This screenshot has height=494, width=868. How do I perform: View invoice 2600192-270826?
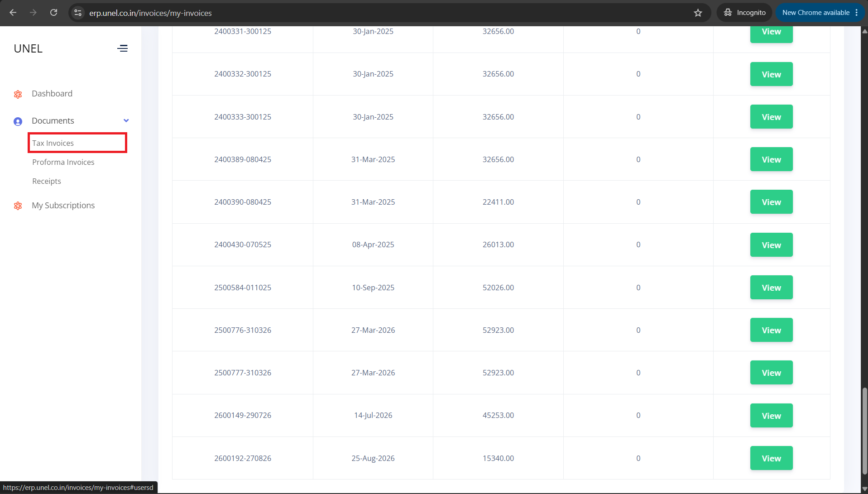click(x=771, y=458)
